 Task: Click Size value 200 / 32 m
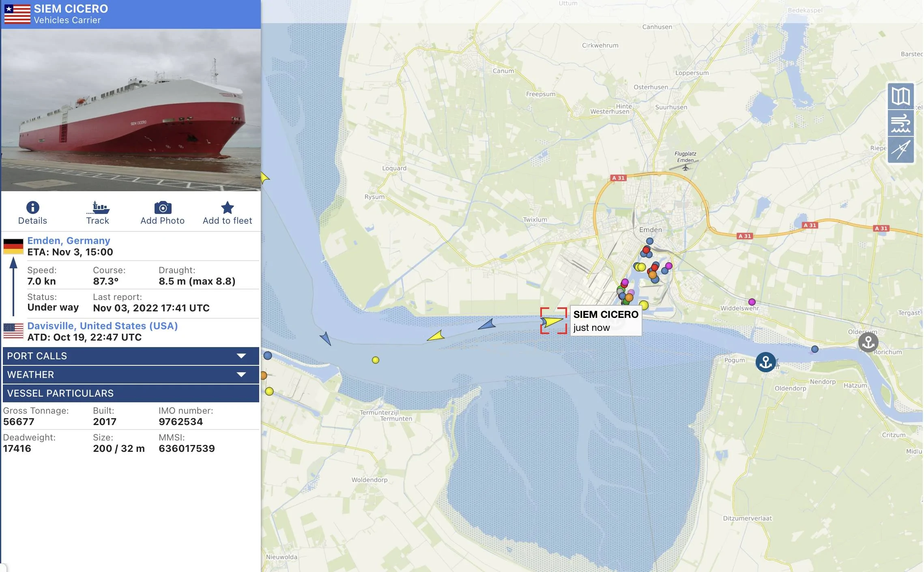(119, 449)
